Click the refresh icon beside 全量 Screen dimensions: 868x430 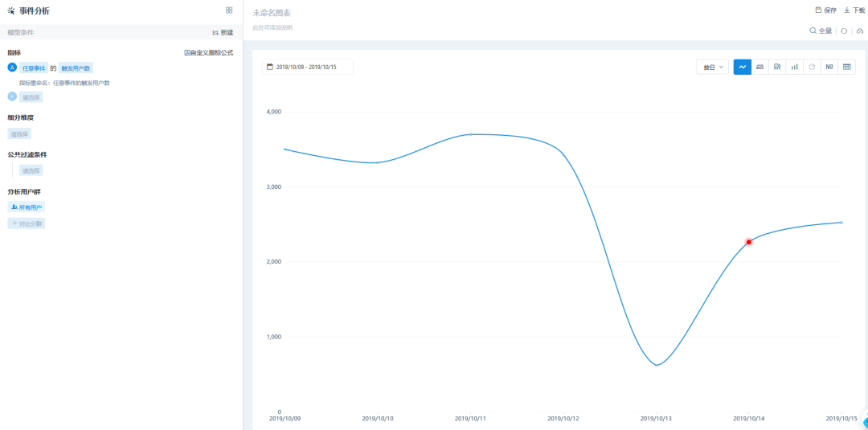[844, 31]
